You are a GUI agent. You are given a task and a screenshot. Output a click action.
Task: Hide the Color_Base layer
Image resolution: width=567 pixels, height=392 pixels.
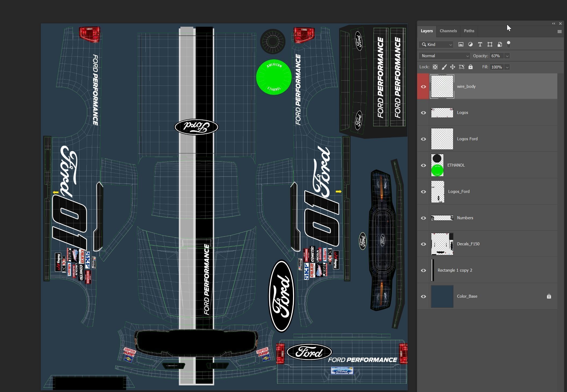pos(423,296)
